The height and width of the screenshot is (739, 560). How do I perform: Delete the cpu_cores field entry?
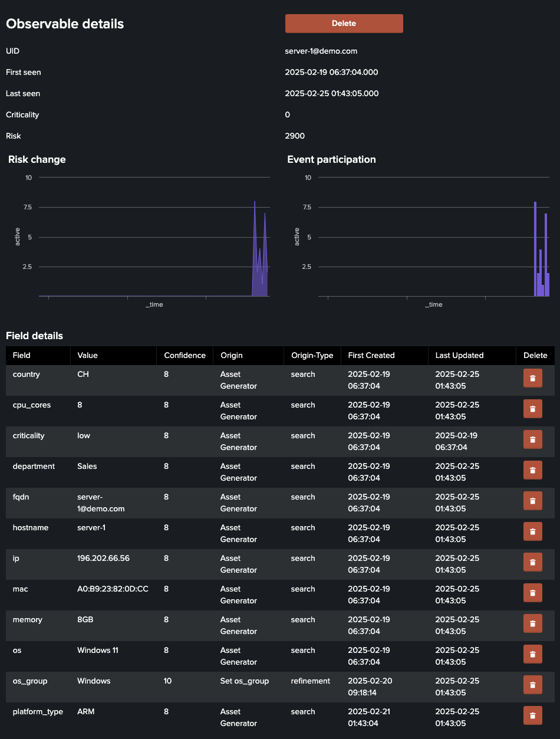532,409
